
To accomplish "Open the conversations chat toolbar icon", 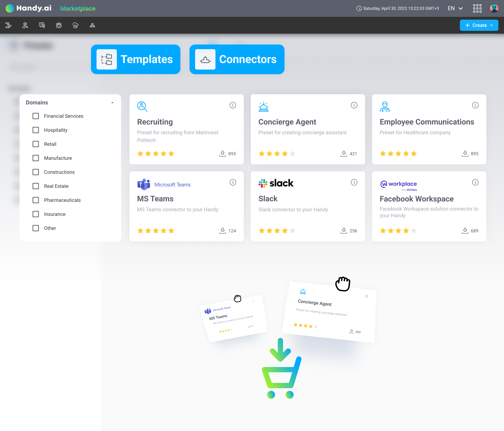I will [42, 25].
